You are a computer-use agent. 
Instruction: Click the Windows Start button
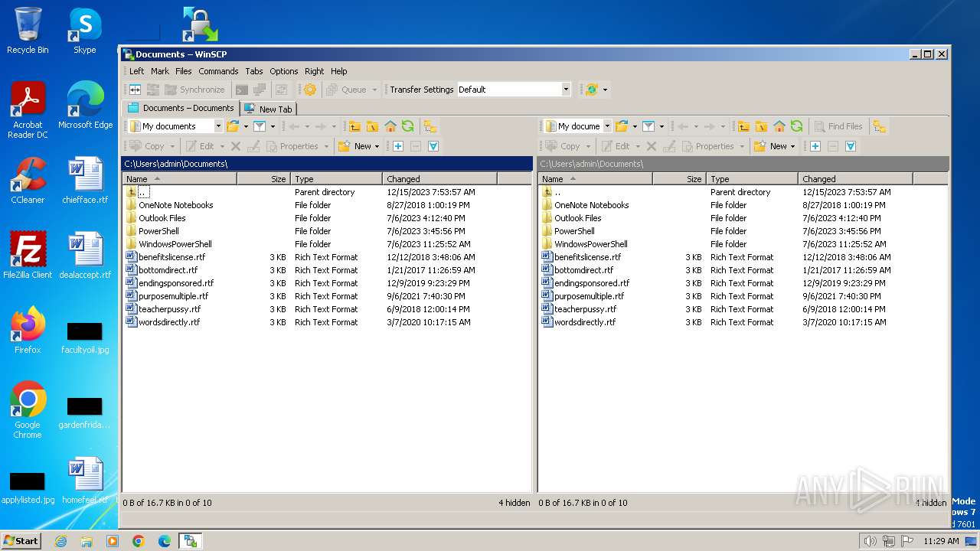pyautogui.click(x=21, y=540)
